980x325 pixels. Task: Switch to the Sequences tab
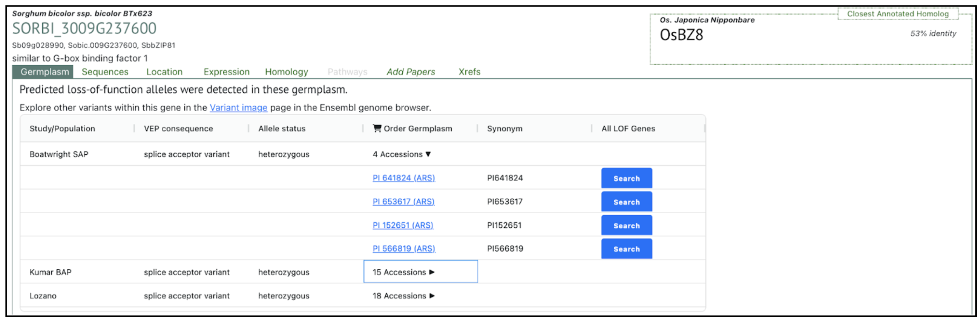(x=105, y=72)
